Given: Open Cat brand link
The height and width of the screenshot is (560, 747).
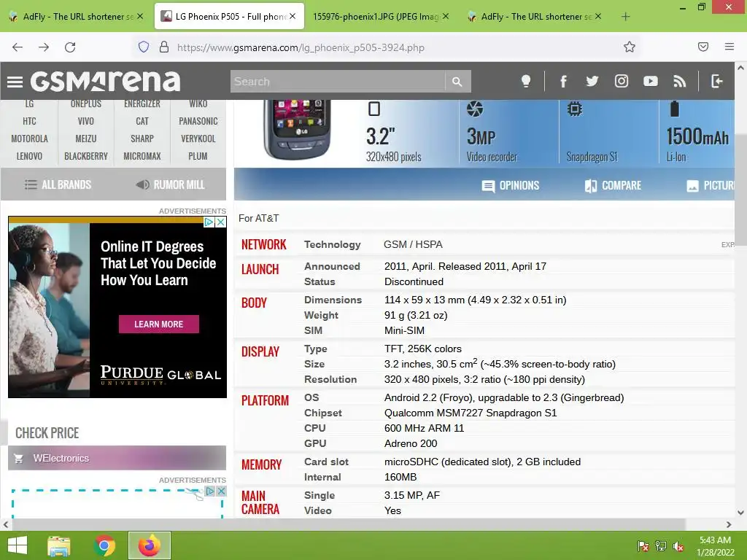Looking at the screenshot, I should (x=142, y=121).
